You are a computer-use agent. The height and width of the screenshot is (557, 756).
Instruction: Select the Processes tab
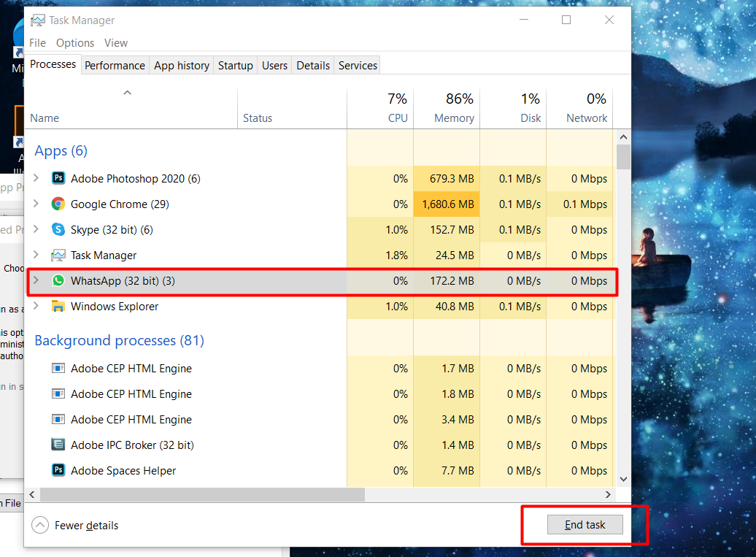tap(53, 64)
